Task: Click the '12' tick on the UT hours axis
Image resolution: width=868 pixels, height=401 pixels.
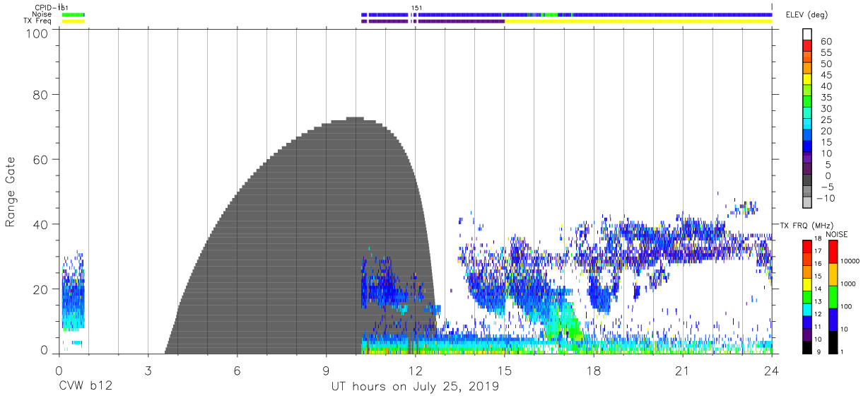Action: (415, 371)
